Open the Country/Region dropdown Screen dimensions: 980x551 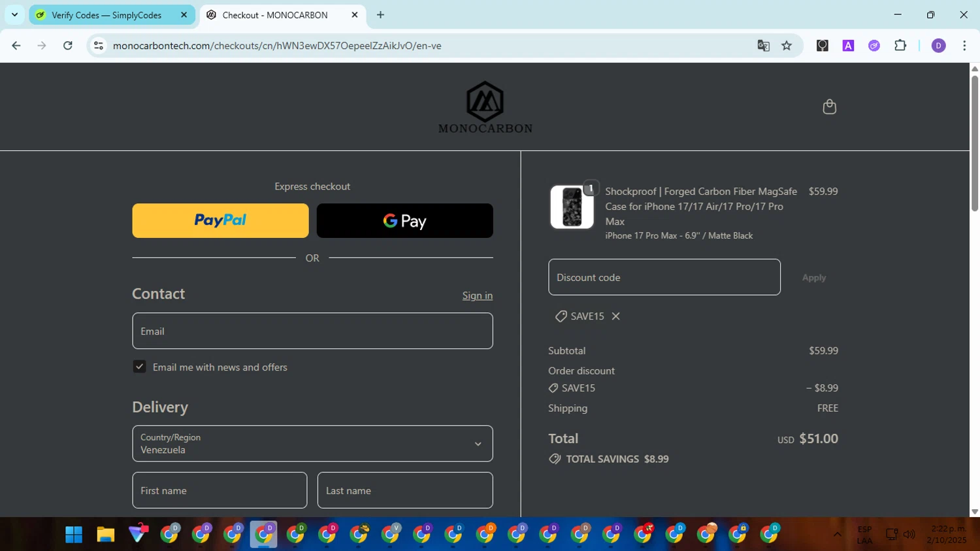(312, 444)
